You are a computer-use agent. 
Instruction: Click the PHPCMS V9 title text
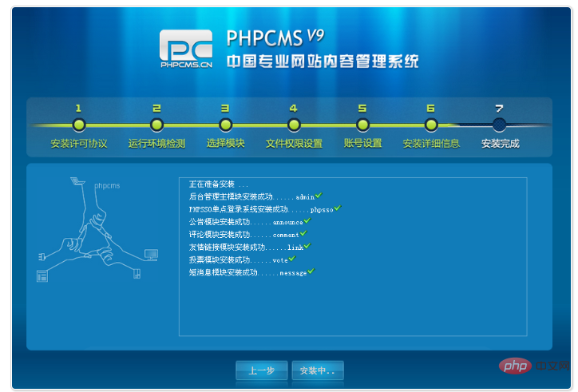coord(275,38)
